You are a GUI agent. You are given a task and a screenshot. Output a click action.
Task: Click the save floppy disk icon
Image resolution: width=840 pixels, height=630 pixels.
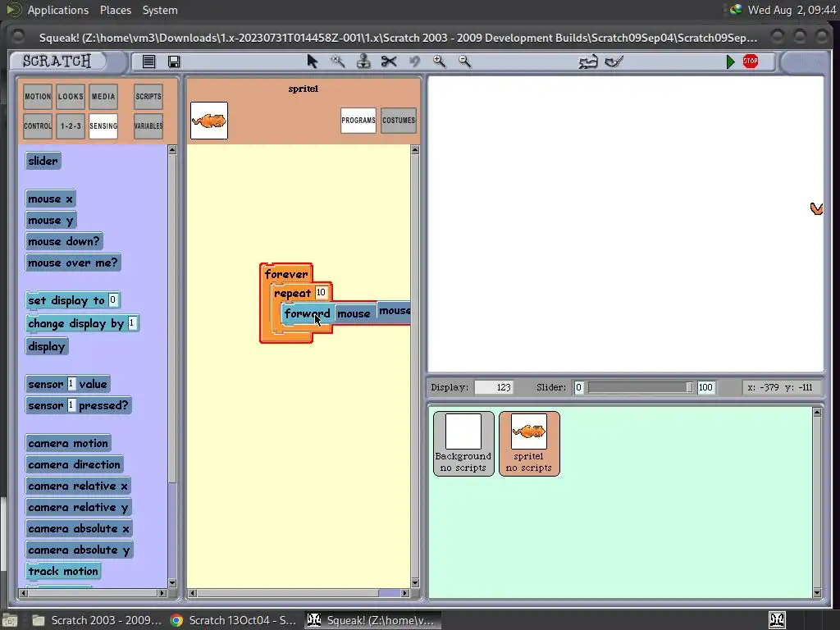(x=174, y=62)
